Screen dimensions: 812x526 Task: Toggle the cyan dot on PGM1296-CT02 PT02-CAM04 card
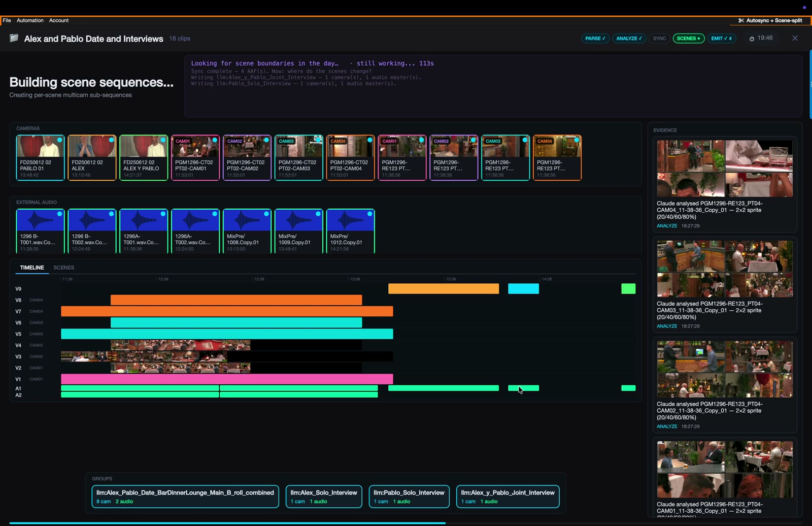370,140
